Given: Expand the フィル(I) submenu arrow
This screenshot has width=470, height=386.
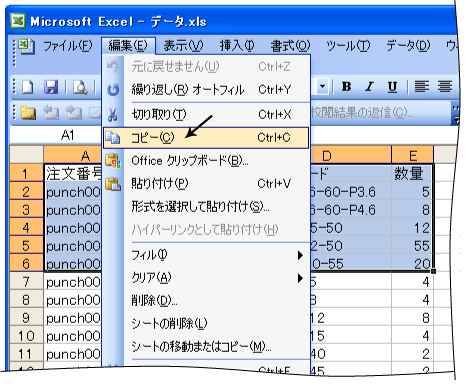Looking at the screenshot, I should click(300, 255).
